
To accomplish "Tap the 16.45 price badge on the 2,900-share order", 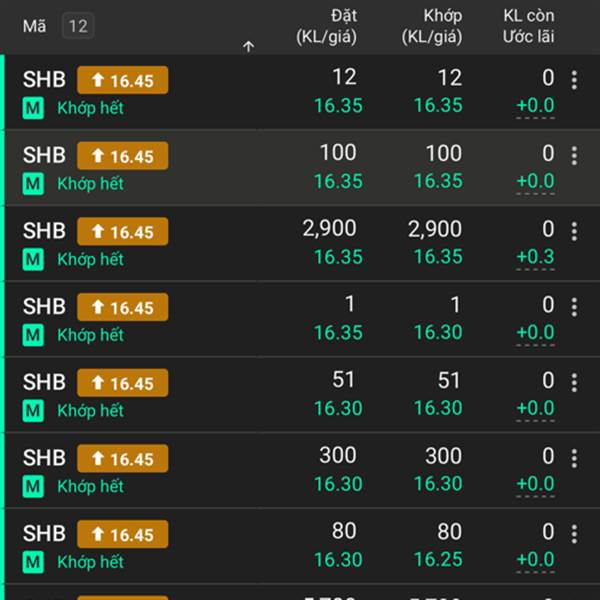I will point(122,232).
